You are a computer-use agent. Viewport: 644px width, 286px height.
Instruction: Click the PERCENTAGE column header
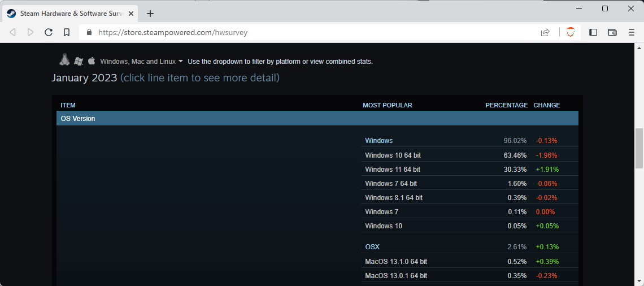click(x=506, y=105)
